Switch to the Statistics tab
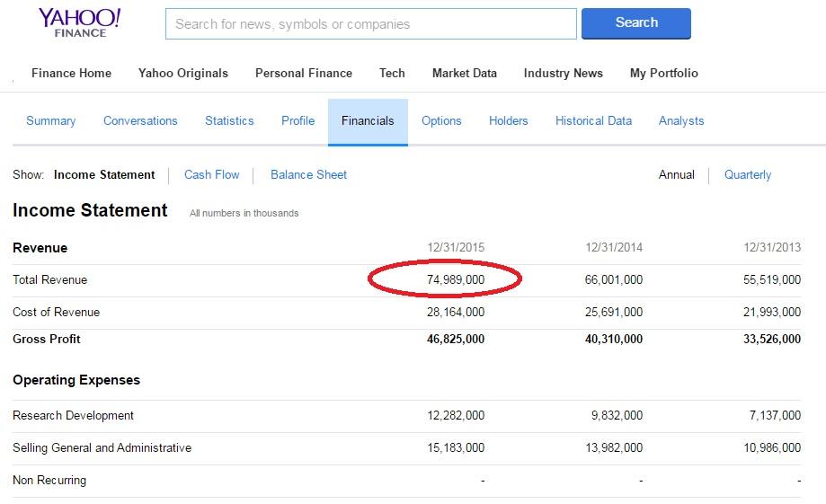This screenshot has width=826, height=504. pyautogui.click(x=229, y=121)
